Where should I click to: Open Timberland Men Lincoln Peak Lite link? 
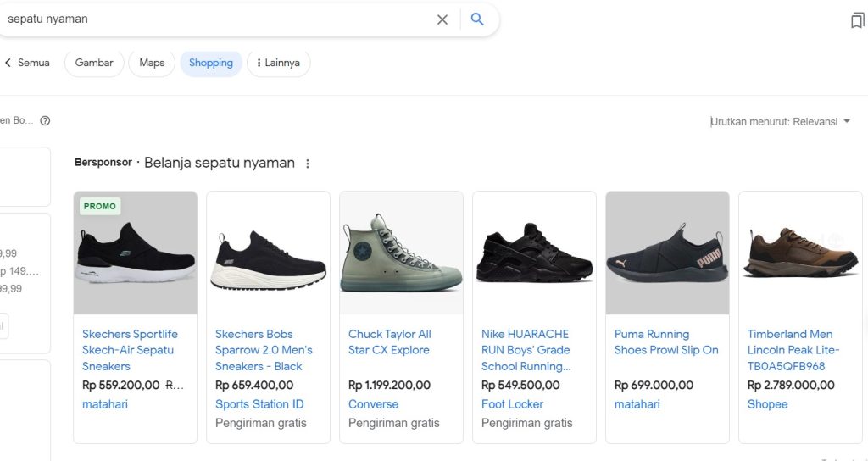[793, 350]
